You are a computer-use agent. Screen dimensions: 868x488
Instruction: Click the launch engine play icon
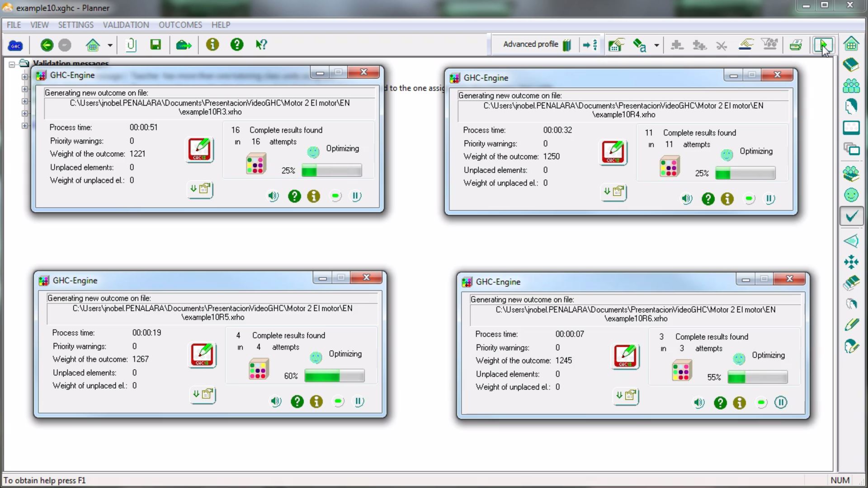point(823,45)
